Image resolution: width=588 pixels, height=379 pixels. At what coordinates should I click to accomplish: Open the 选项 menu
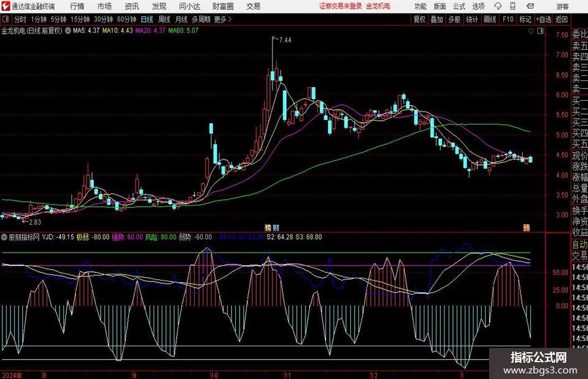click(x=478, y=6)
